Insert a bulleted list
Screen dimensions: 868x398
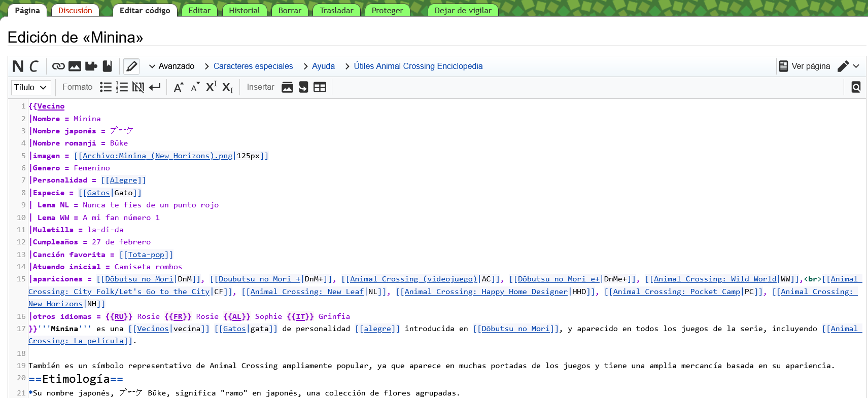[106, 87]
